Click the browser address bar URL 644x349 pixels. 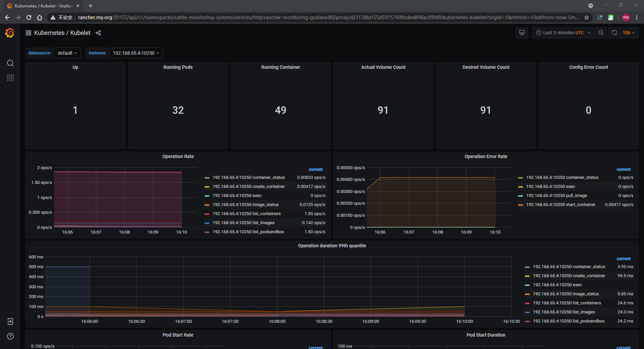[329, 17]
